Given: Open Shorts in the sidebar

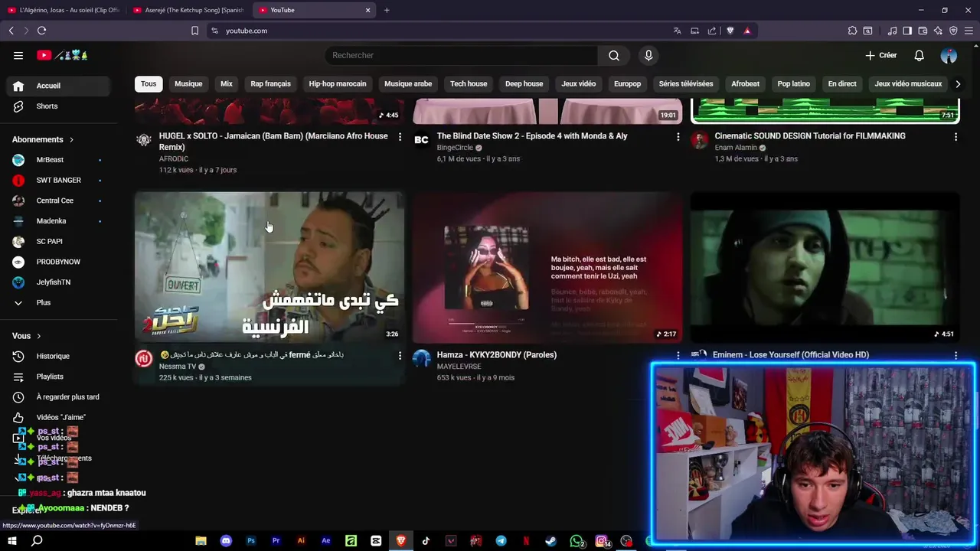Looking at the screenshot, I should coord(58,106).
